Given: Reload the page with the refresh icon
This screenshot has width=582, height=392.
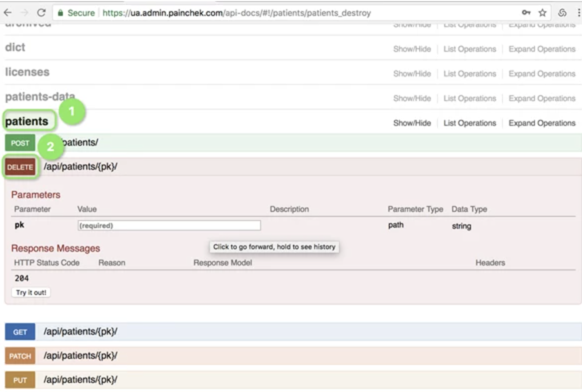Looking at the screenshot, I should click(41, 12).
